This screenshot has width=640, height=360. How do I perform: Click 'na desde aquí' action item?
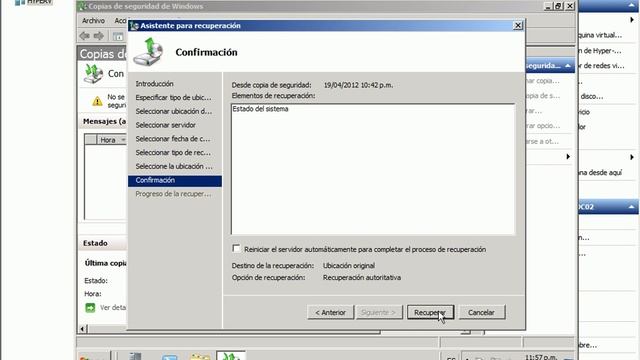(x=600, y=173)
